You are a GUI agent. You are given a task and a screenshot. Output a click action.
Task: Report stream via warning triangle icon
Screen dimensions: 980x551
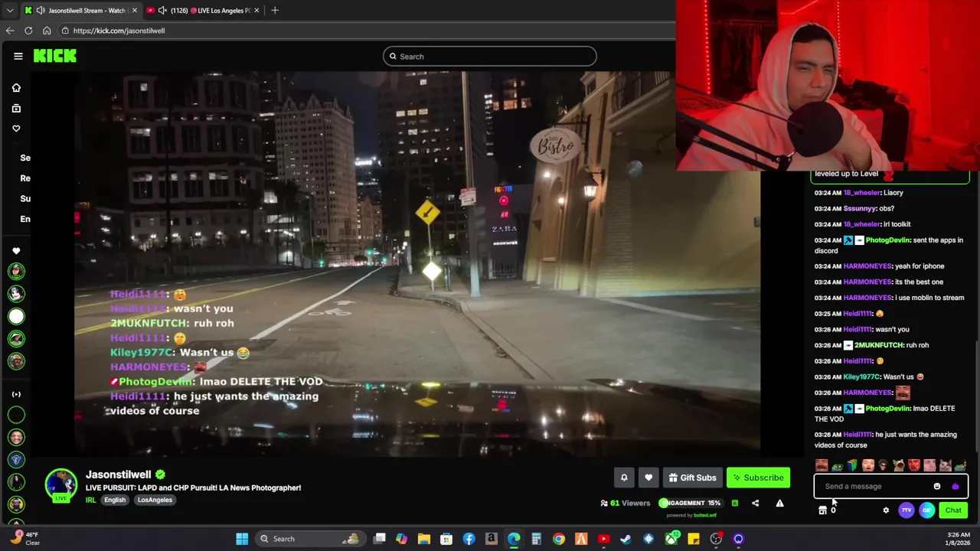[x=779, y=503]
